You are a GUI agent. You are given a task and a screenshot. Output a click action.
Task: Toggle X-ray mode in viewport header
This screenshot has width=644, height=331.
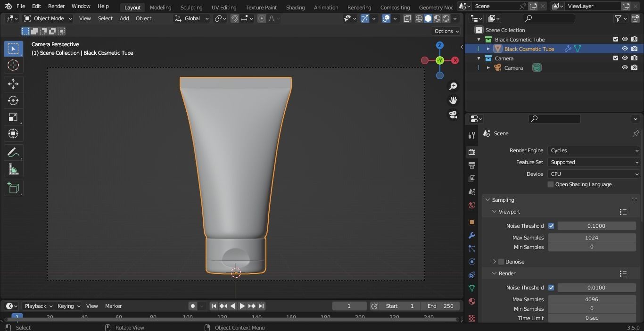407,18
